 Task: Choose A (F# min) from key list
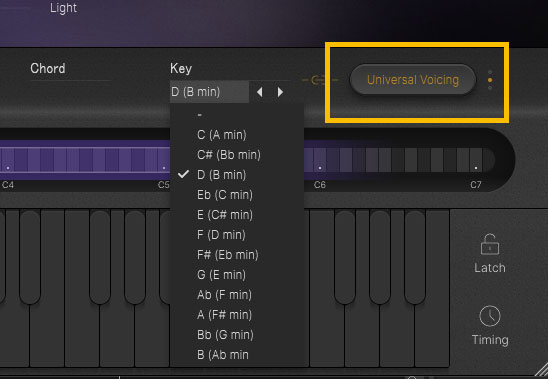pyautogui.click(x=237, y=315)
